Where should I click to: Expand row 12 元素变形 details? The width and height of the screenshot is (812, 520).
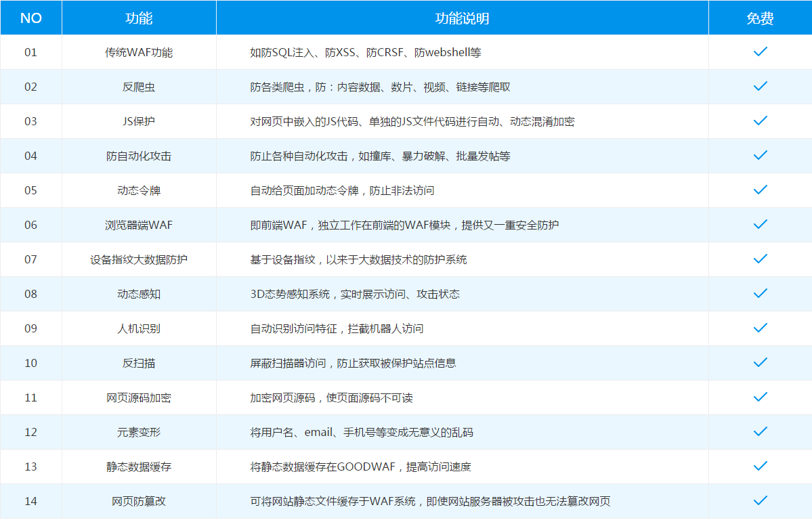tap(139, 432)
